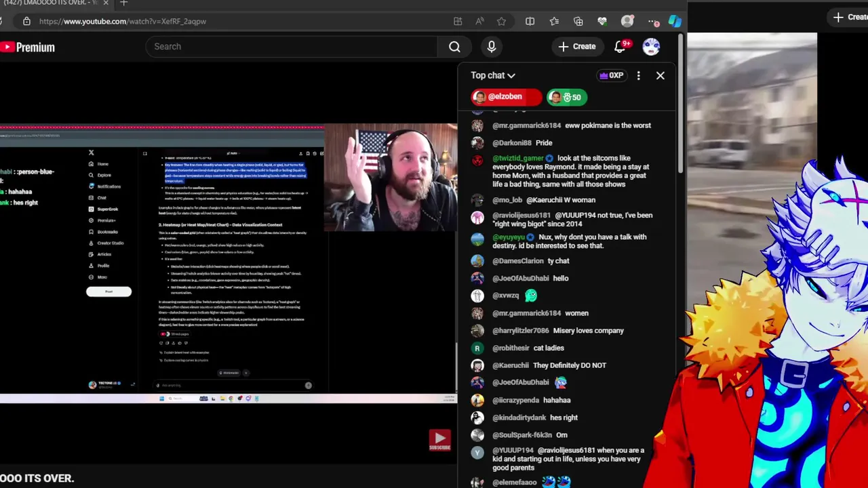This screenshot has height=488, width=868.
Task: Open a new browser tab
Action: [123, 3]
